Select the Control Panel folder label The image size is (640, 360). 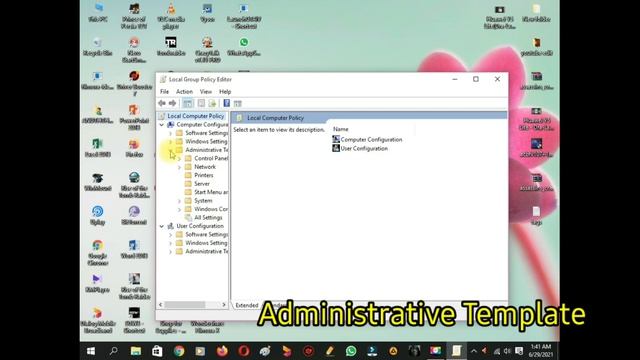pyautogui.click(x=211, y=158)
